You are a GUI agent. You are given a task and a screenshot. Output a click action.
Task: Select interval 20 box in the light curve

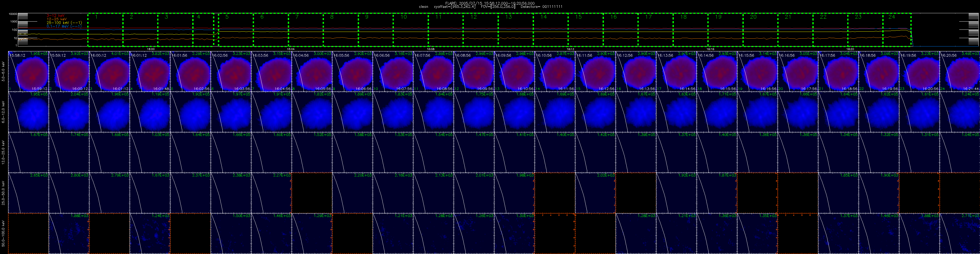[761, 30]
